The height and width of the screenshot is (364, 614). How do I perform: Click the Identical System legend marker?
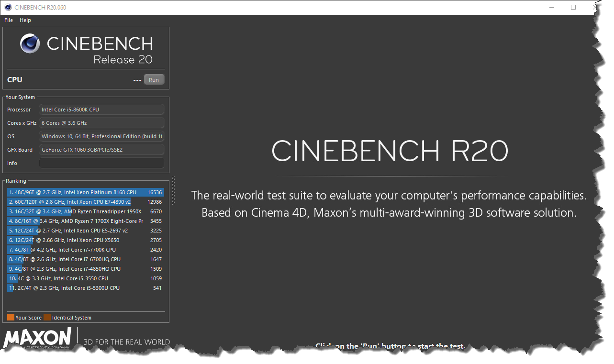point(46,317)
